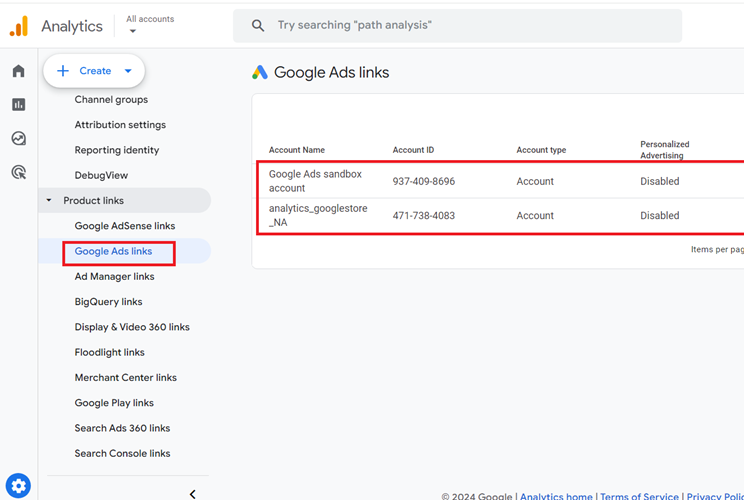
Task: Open the Home icon in sidebar
Action: [19, 71]
